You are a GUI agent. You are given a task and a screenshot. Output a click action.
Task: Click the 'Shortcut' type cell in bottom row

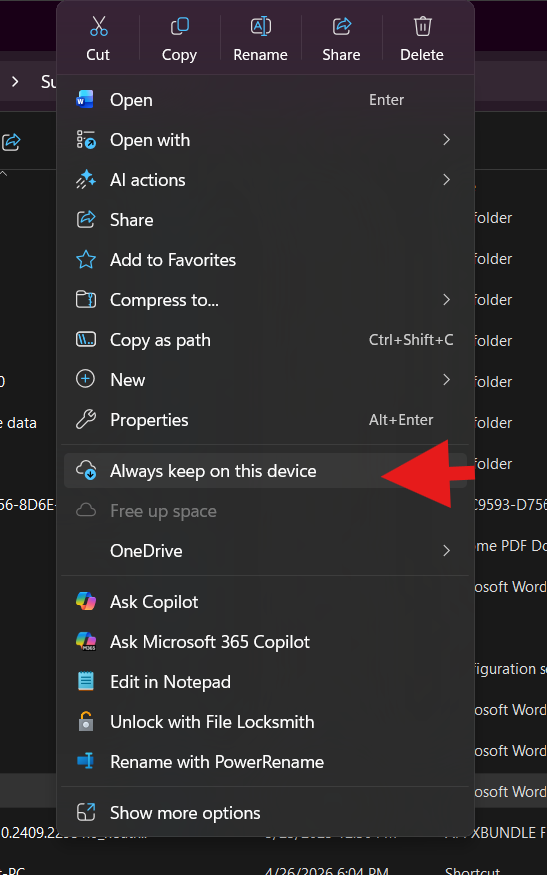(x=472, y=871)
